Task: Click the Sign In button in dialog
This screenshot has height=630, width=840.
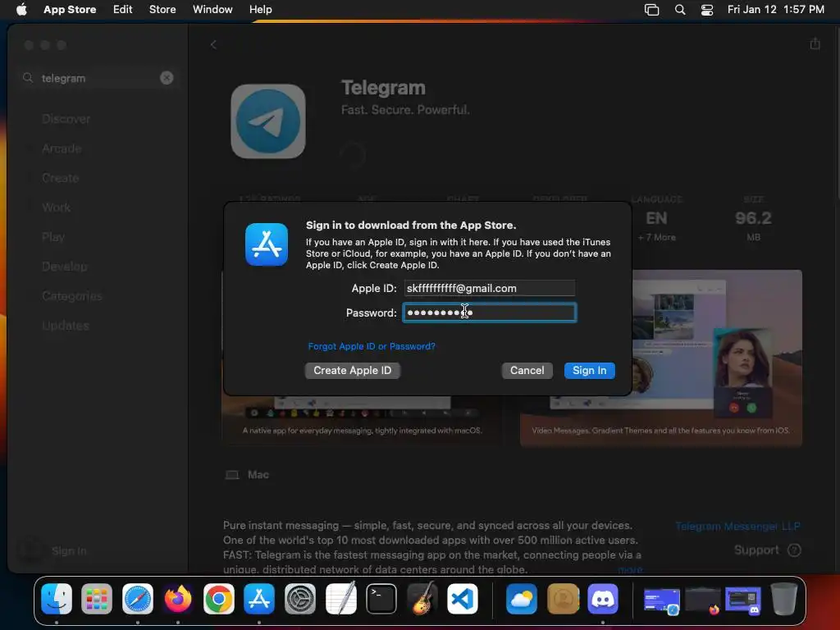Action: 589,370
